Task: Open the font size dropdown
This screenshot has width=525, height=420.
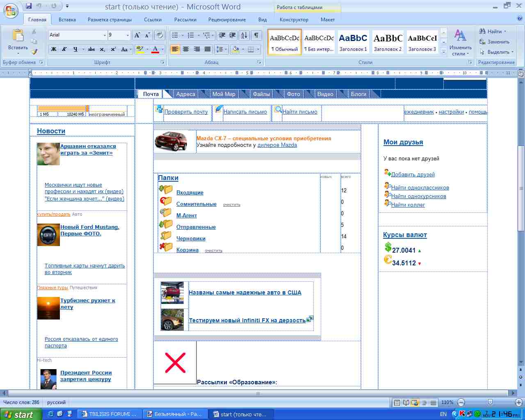Action: pyautogui.click(x=128, y=35)
